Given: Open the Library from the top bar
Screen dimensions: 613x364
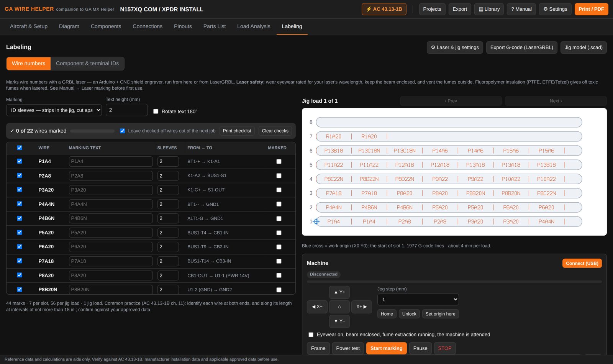Looking at the screenshot, I should 489,9.
